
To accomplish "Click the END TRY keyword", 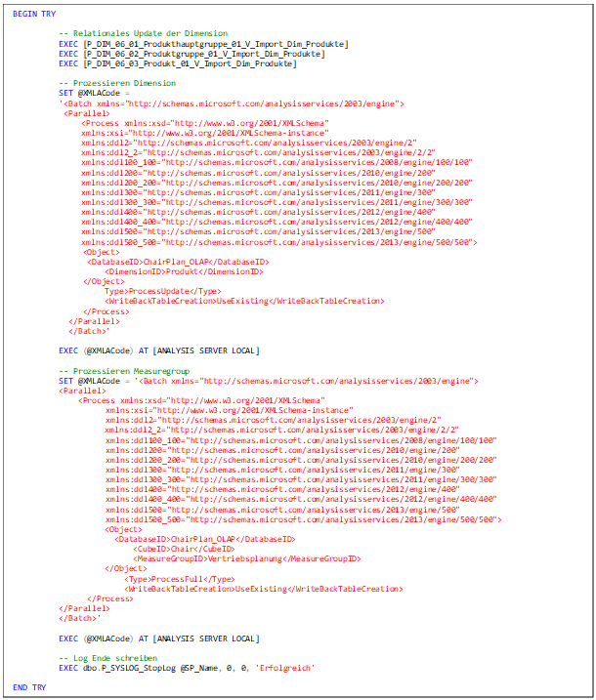I will click(28, 688).
